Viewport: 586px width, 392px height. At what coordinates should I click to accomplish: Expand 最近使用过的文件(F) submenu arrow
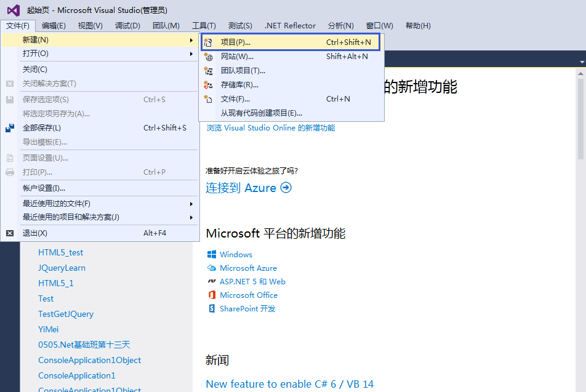(x=191, y=204)
